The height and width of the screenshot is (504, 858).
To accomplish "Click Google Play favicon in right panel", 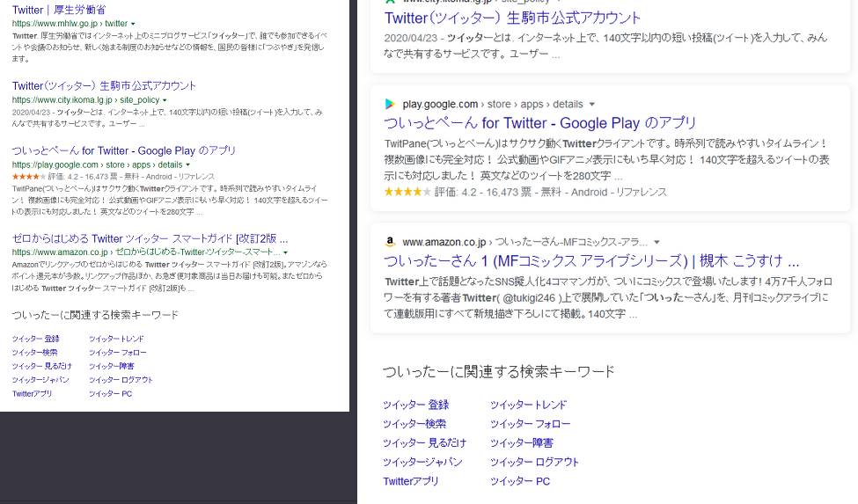I will click(x=390, y=104).
